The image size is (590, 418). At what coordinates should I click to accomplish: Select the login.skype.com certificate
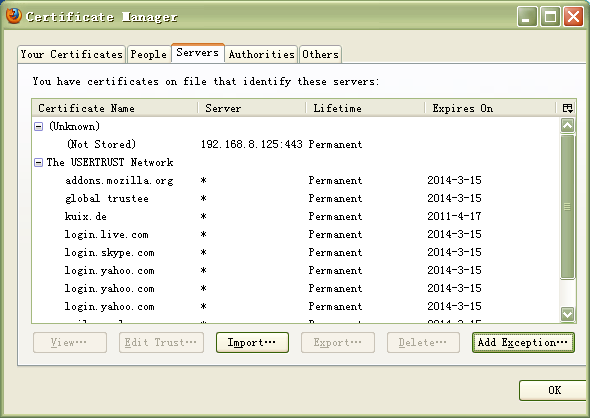296,253
